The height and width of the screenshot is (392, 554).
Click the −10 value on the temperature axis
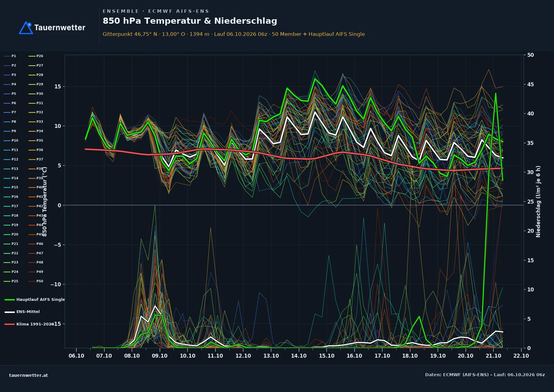(56, 284)
